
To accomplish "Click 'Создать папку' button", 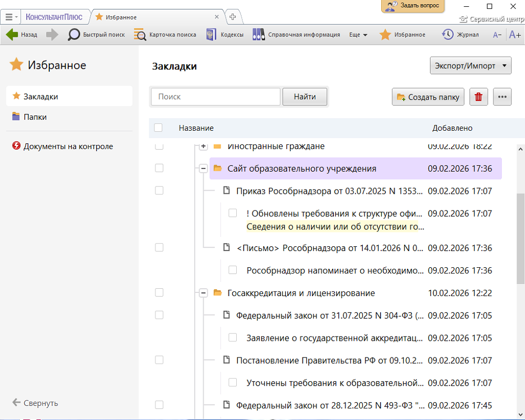I will pyautogui.click(x=428, y=97).
